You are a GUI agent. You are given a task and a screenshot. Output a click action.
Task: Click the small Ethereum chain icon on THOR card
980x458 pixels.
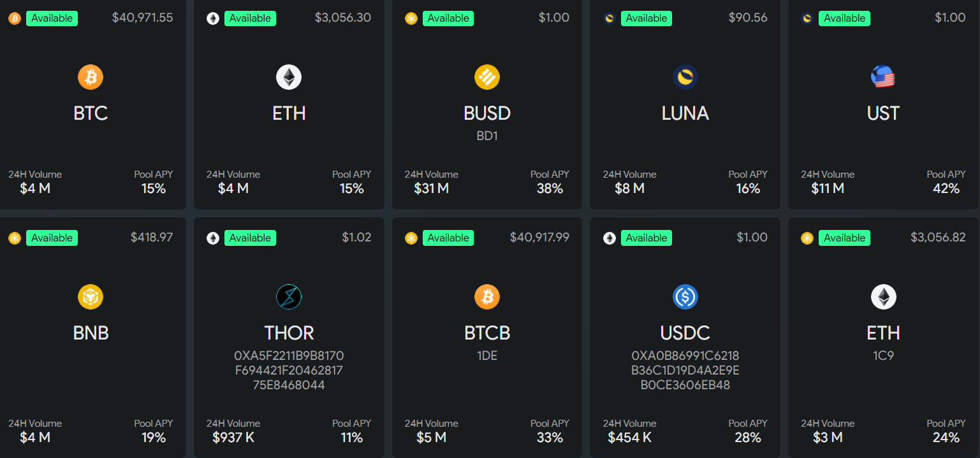(213, 238)
